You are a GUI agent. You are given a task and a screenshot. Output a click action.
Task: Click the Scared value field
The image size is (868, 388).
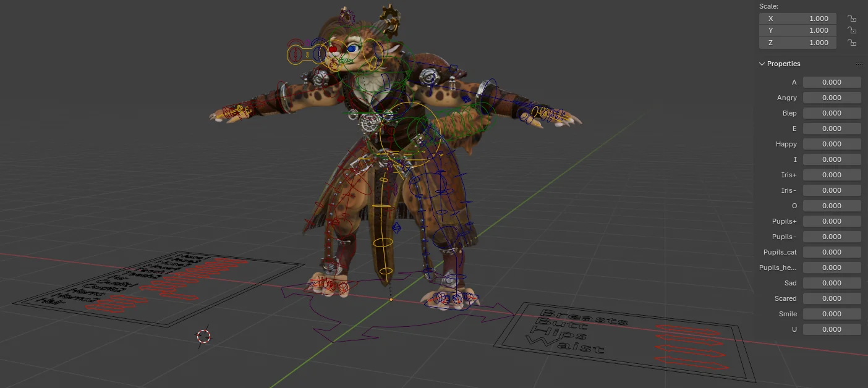pos(832,298)
